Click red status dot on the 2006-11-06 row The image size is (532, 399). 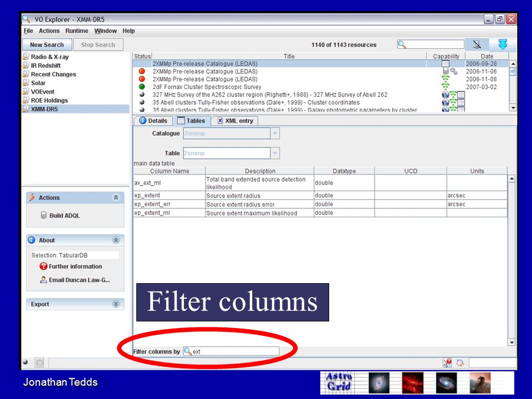point(142,71)
